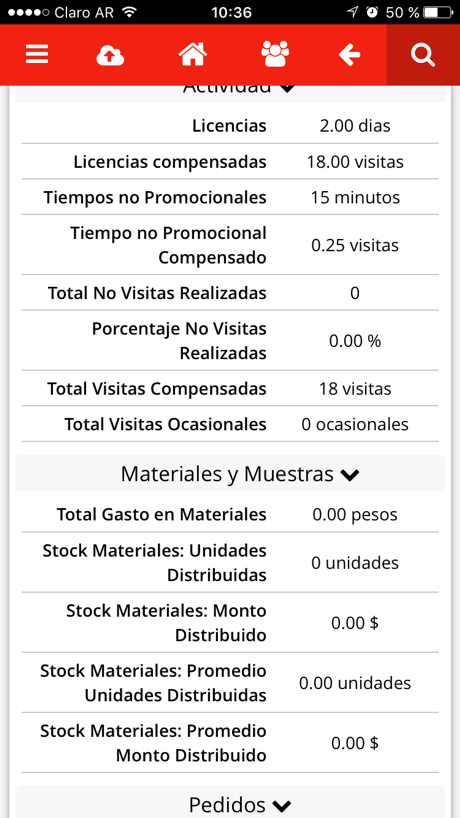Tap the cloud upload sync icon
460x818 pixels.
click(110, 55)
